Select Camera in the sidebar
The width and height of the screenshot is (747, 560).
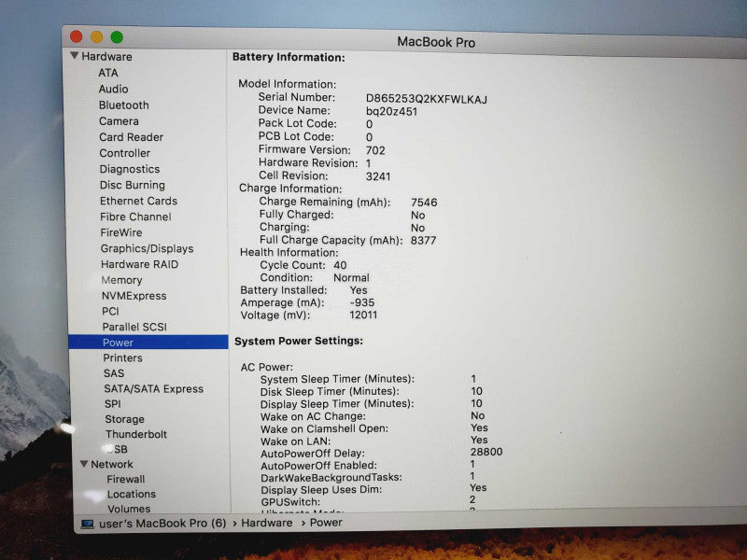click(x=120, y=121)
